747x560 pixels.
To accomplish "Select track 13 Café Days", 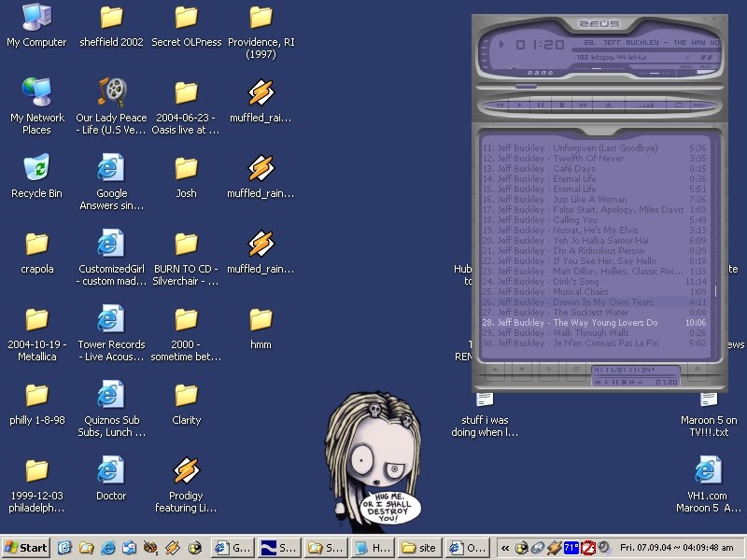I will tap(594, 169).
